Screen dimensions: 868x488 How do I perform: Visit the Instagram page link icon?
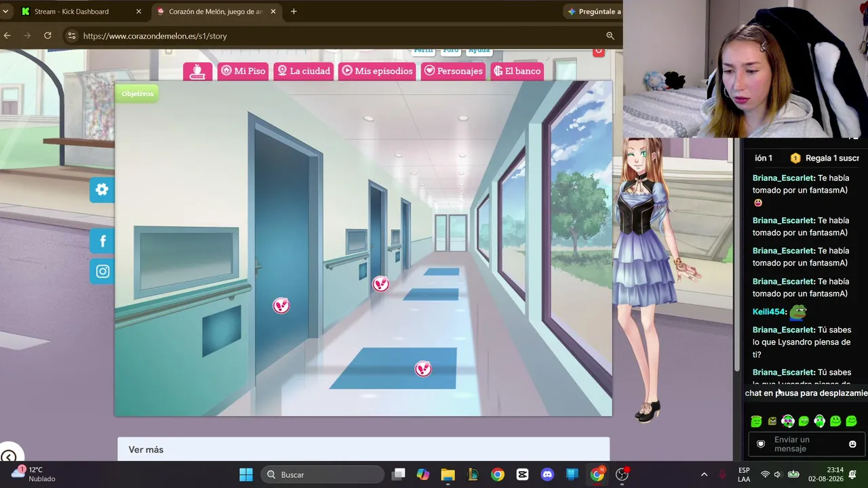pos(102,272)
